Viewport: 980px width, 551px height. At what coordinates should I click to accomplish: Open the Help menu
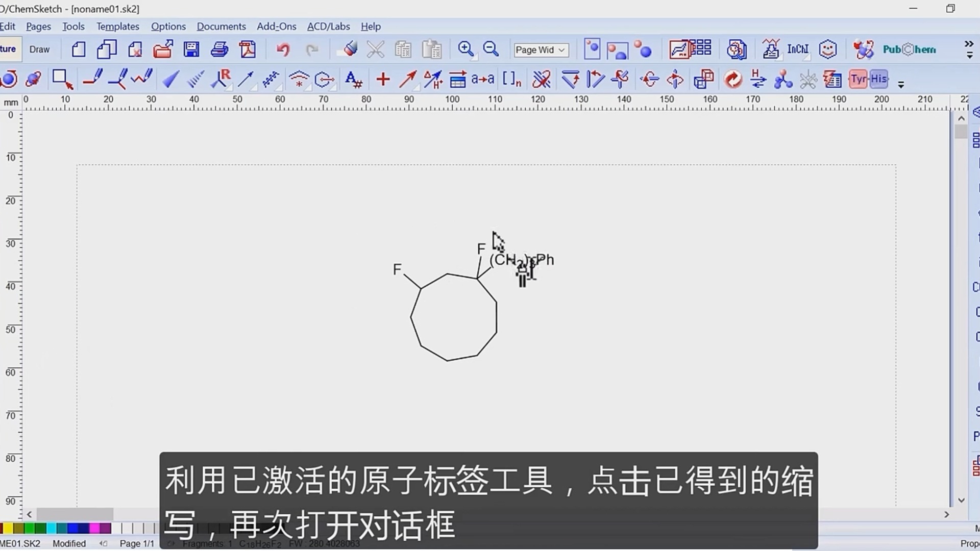tap(371, 27)
